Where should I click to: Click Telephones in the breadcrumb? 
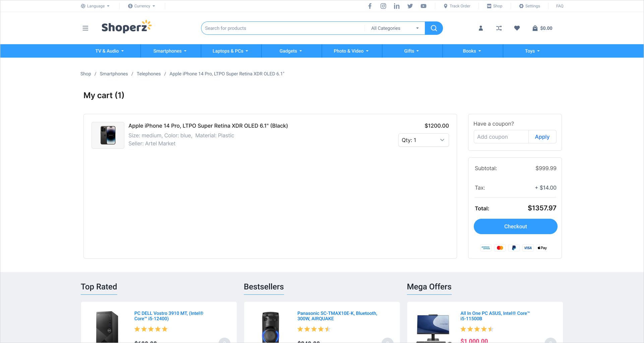pyautogui.click(x=149, y=74)
